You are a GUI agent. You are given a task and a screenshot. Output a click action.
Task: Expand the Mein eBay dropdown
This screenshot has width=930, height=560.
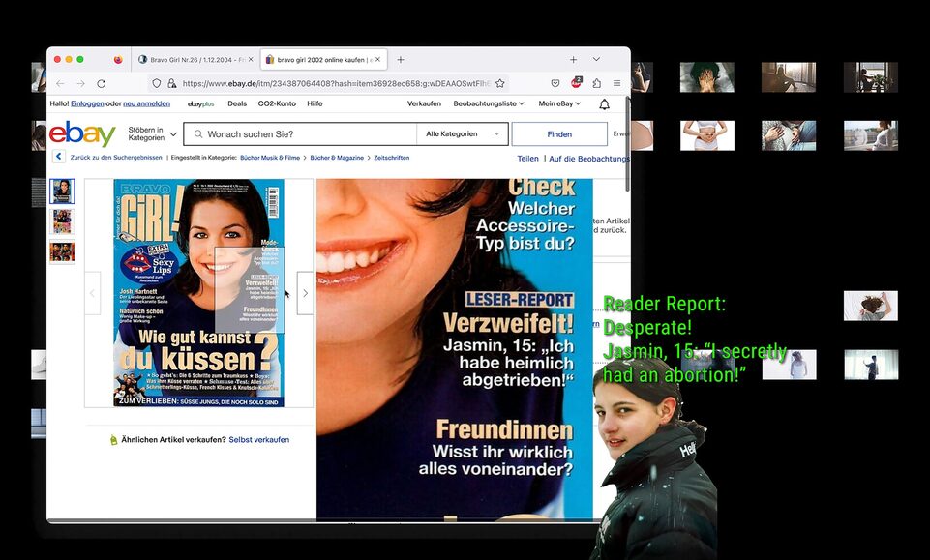pyautogui.click(x=559, y=103)
